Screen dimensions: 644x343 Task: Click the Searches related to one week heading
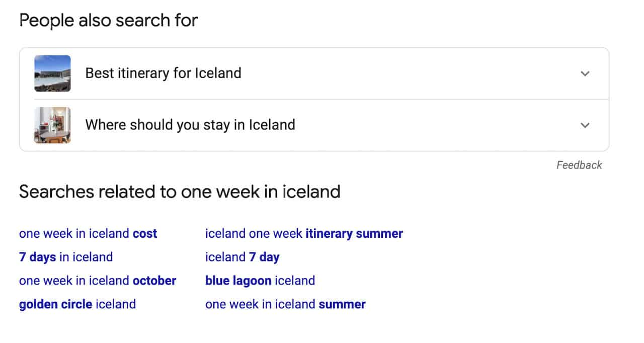180,192
